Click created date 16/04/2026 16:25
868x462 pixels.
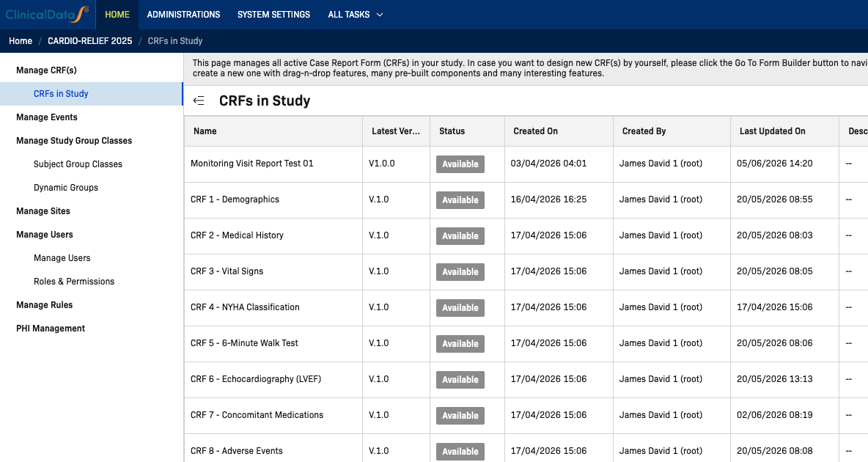[x=548, y=199]
